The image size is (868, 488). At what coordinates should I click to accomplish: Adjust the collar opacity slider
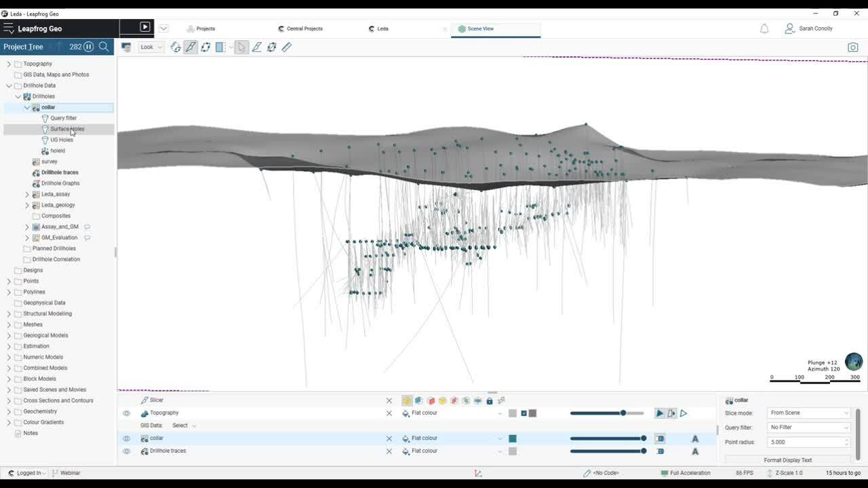click(608, 438)
